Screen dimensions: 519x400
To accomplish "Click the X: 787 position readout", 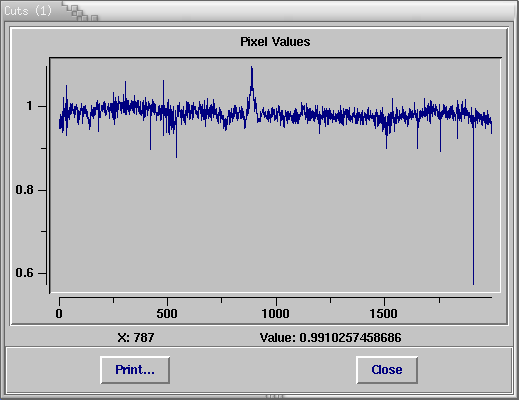I will pyautogui.click(x=136, y=338).
